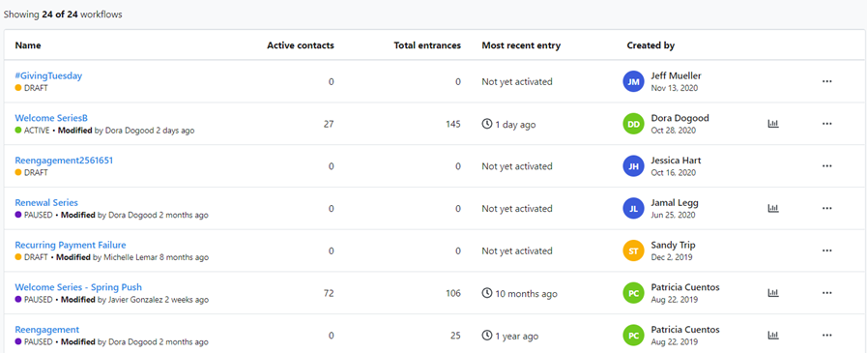Click the purple PAUSED status dot for Renewal Series
Image resolution: width=868 pixels, height=353 pixels.
(x=18, y=215)
